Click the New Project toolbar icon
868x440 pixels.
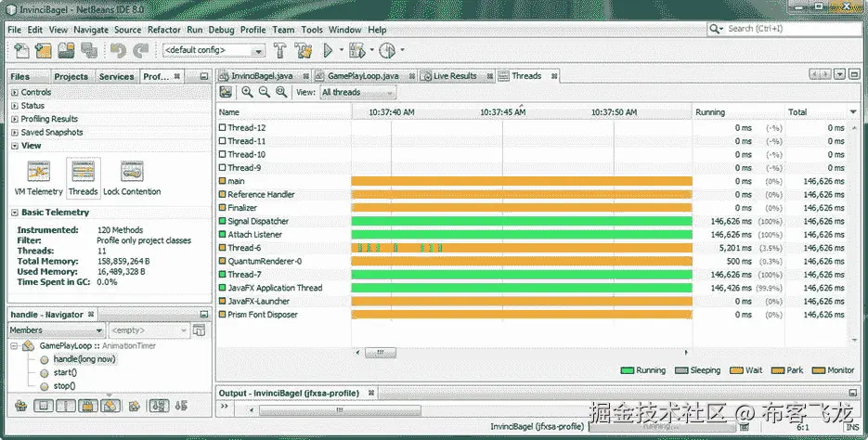click(x=44, y=50)
